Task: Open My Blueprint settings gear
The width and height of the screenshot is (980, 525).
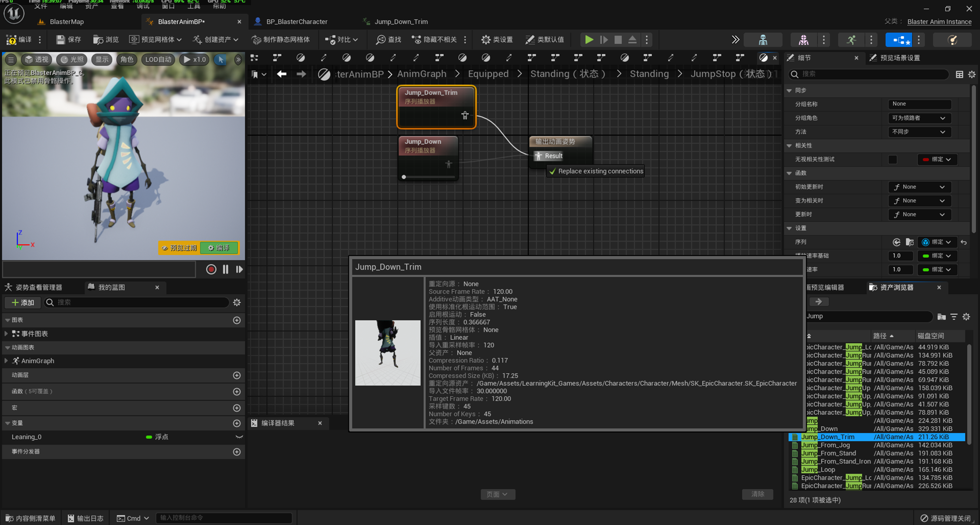Action: (x=237, y=303)
